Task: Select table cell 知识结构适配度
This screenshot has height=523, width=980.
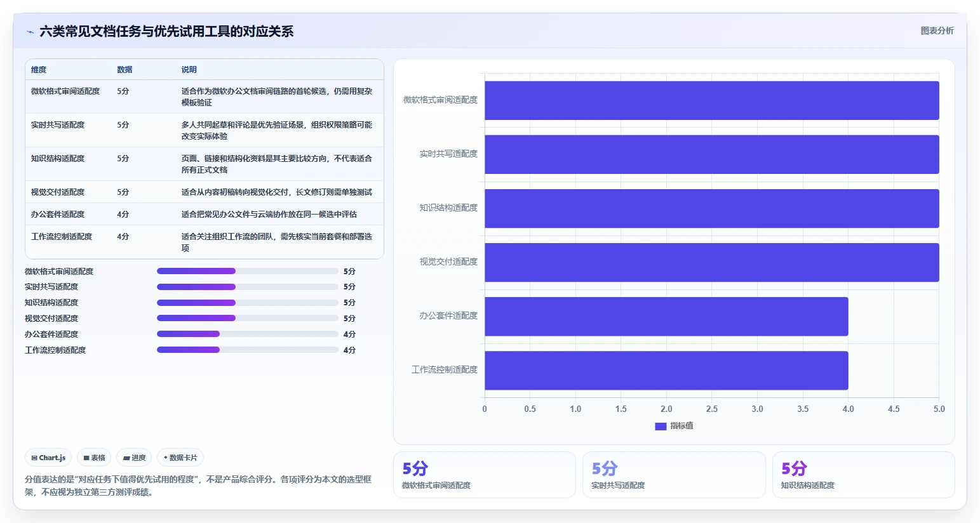Action: point(58,159)
